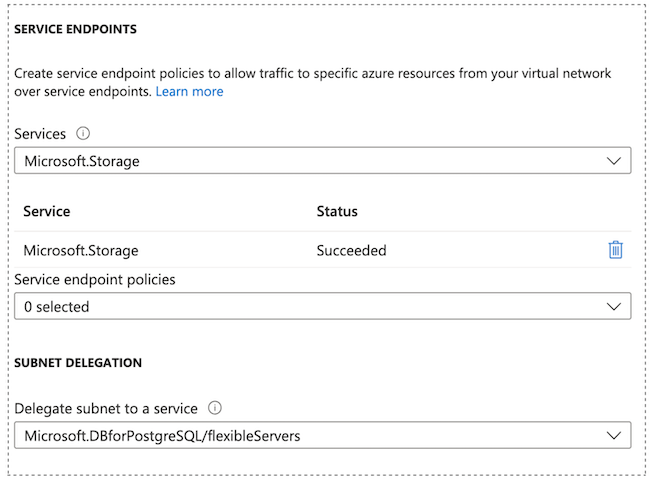Viewport: 650px width, 482px height.
Task: Click the Status column header
Action: (x=337, y=212)
